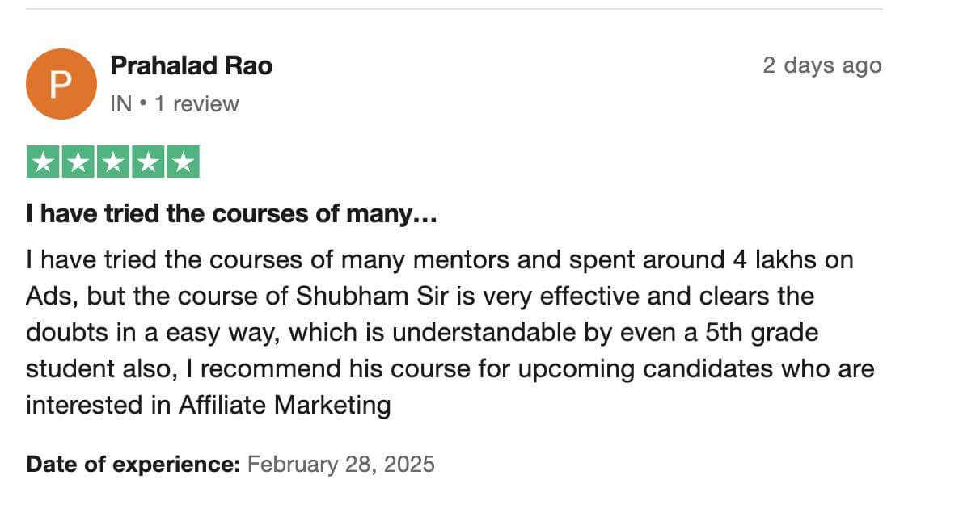980x509 pixels.
Task: Click the orange "P" avatar icon
Action: pyautogui.click(x=61, y=84)
